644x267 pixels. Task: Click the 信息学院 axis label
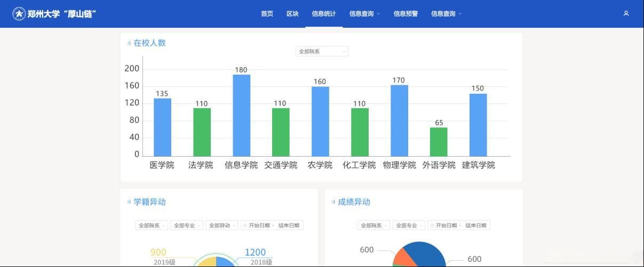[x=241, y=165]
